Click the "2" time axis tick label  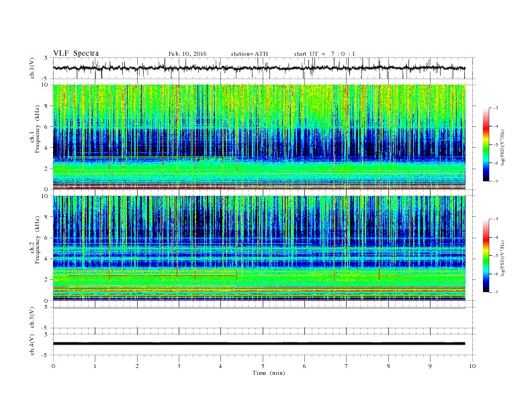(137, 366)
